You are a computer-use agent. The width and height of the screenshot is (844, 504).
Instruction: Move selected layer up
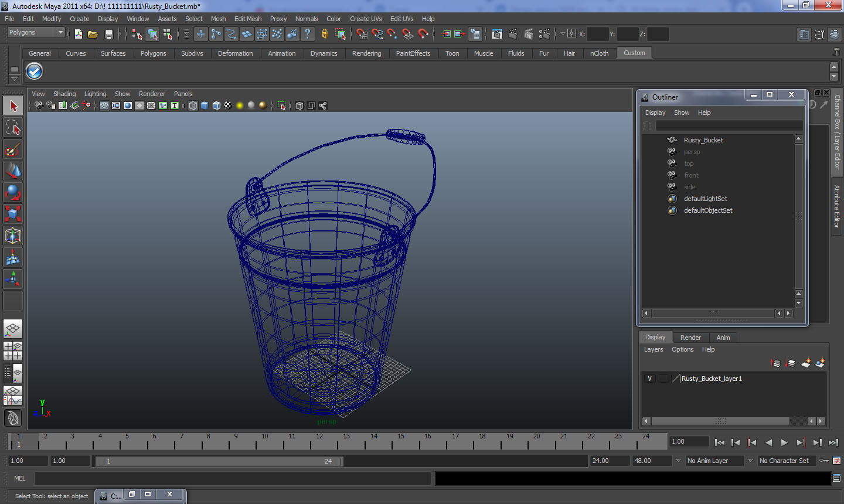point(775,363)
